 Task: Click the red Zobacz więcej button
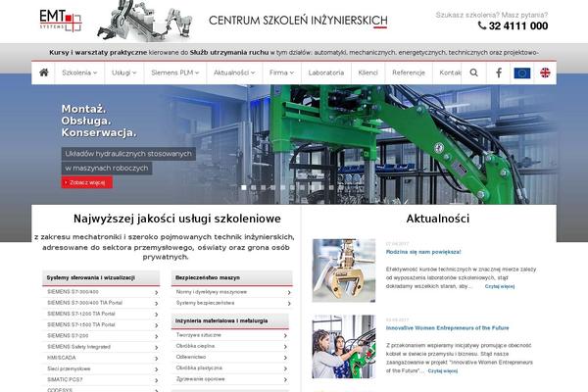coord(87,182)
